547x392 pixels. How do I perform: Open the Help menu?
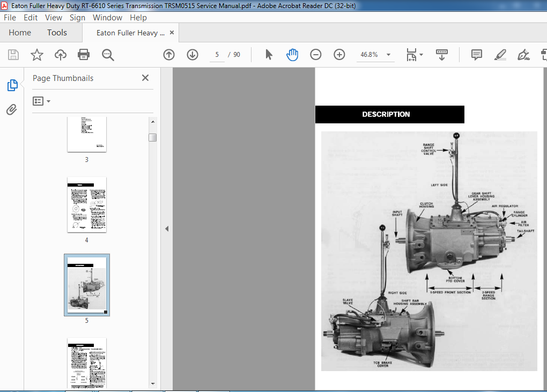click(x=138, y=18)
